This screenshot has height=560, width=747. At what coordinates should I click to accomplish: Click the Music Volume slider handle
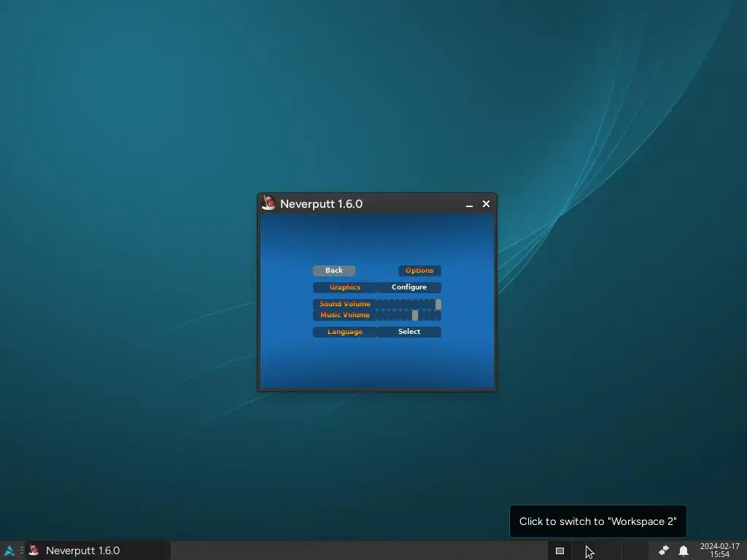tap(415, 315)
